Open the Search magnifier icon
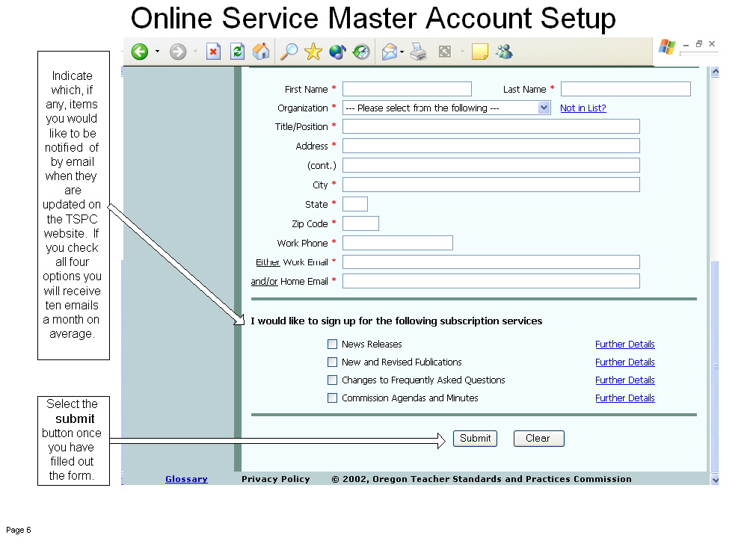 tap(289, 52)
